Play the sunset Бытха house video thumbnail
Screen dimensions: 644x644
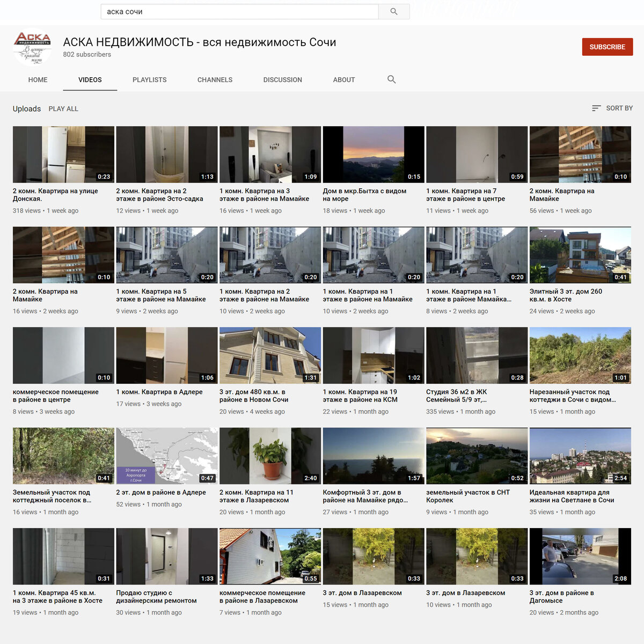374,155
